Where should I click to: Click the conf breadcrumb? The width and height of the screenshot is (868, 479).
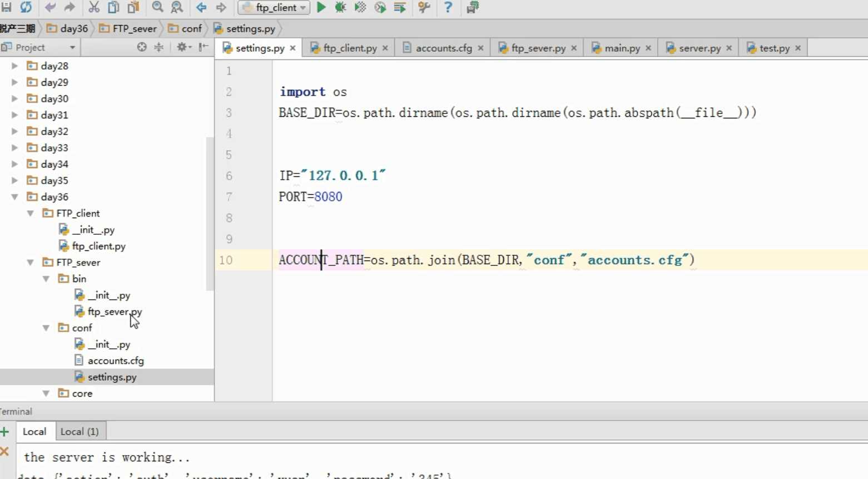pyautogui.click(x=185, y=28)
